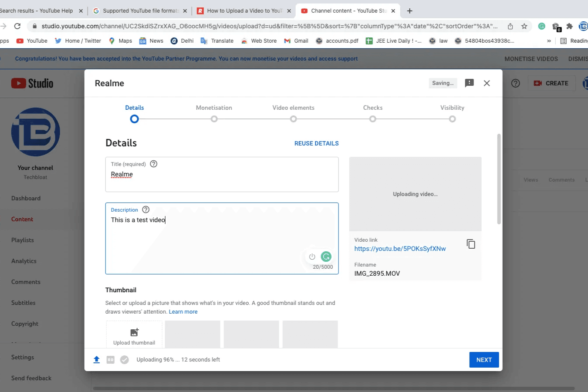Open the YouTube bookmark

click(32, 41)
